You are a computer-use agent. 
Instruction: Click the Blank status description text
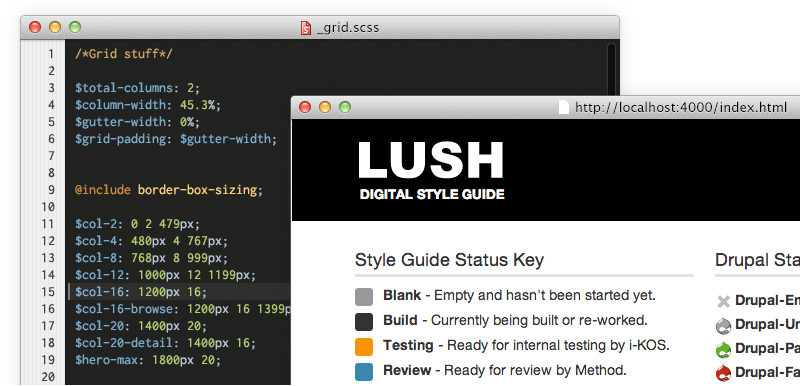(x=519, y=295)
